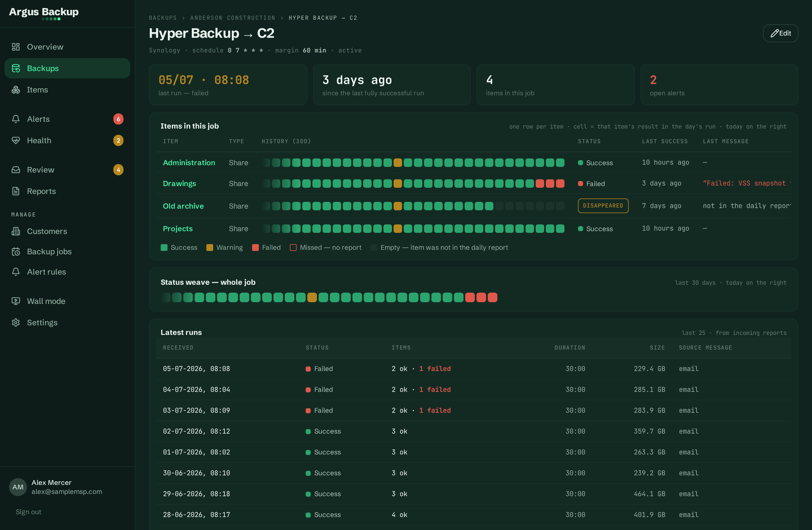Image resolution: width=812 pixels, height=530 pixels.
Task: Click the 464.1 GB size value
Action: pyautogui.click(x=649, y=494)
